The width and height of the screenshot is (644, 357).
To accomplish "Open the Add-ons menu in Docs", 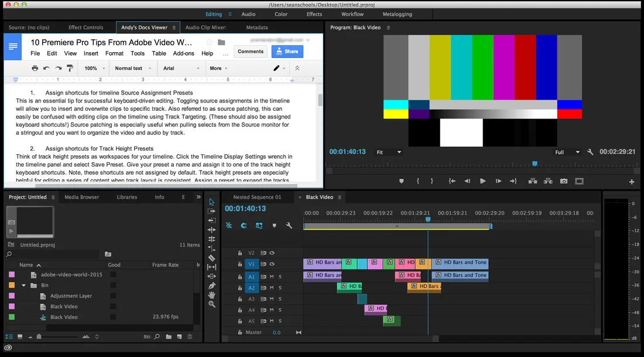I will point(184,53).
